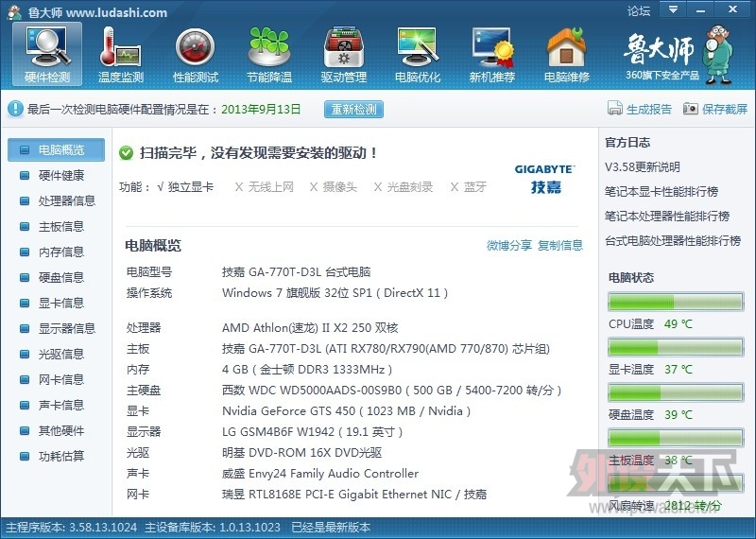Click the 复制信息 copy info link

coord(560,246)
